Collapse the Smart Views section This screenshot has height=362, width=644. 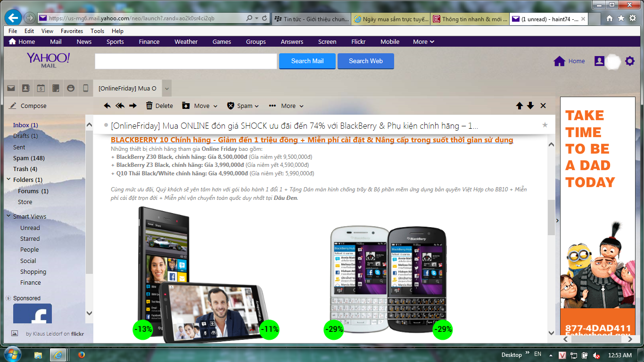coord(9,216)
